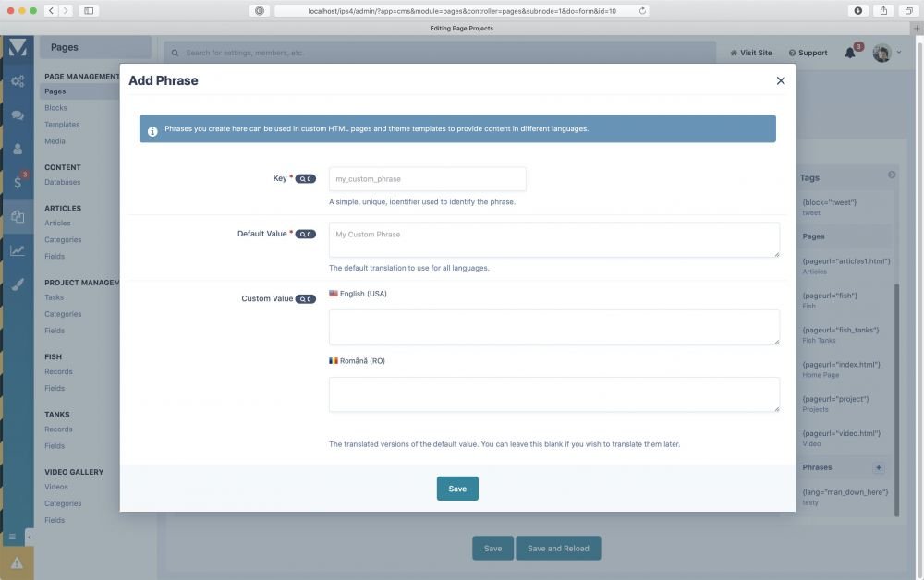Click the Visit Site link
This screenshot has width=924, height=580.
tap(751, 53)
